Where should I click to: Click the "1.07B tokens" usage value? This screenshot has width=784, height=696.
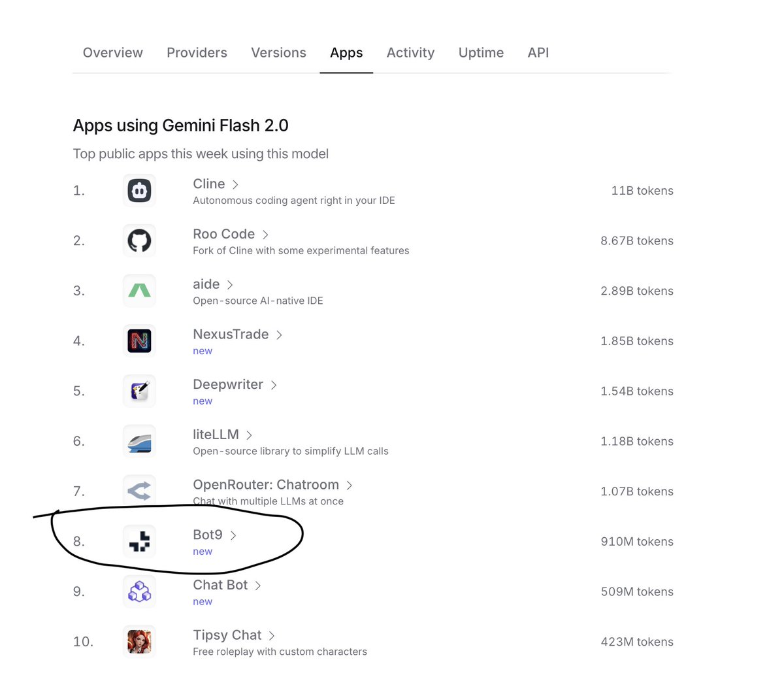click(x=637, y=491)
